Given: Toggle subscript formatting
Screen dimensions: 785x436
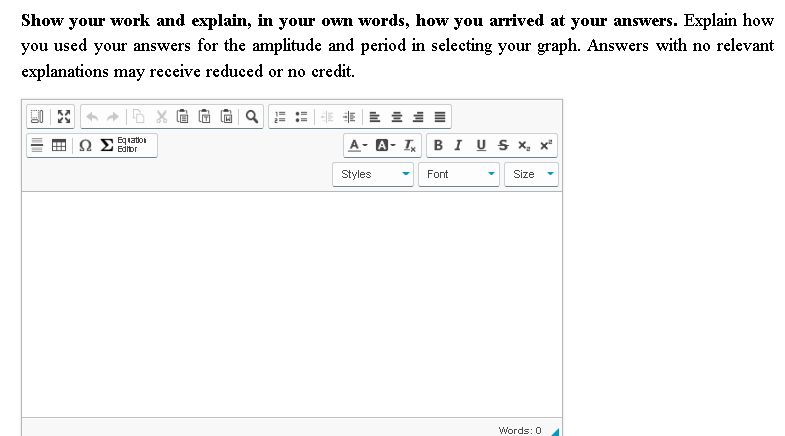Looking at the screenshot, I should [524, 145].
